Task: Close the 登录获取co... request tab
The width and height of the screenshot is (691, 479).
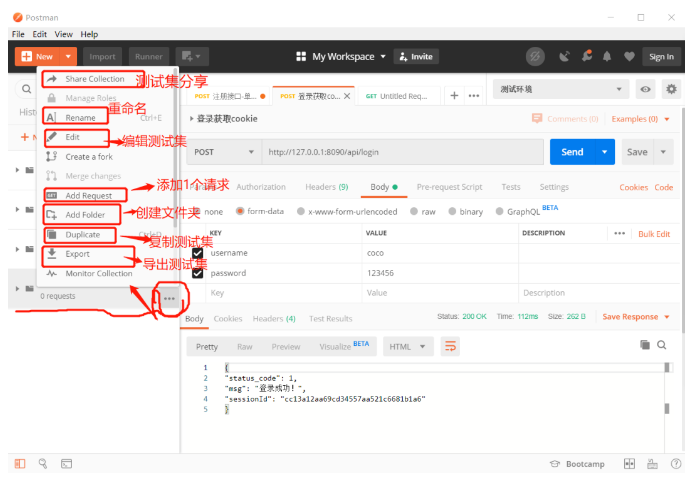Action: pos(347,96)
